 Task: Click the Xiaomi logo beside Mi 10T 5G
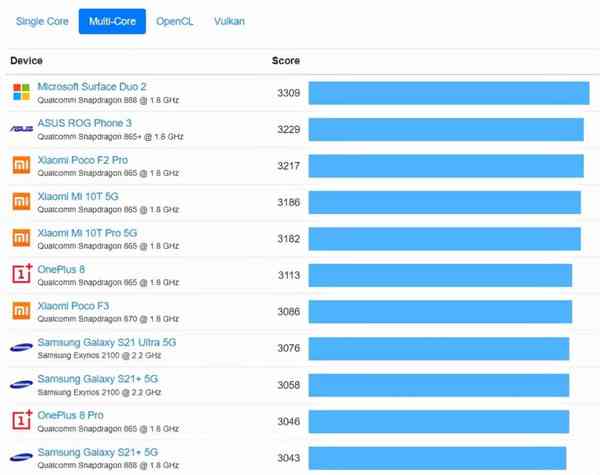point(21,202)
